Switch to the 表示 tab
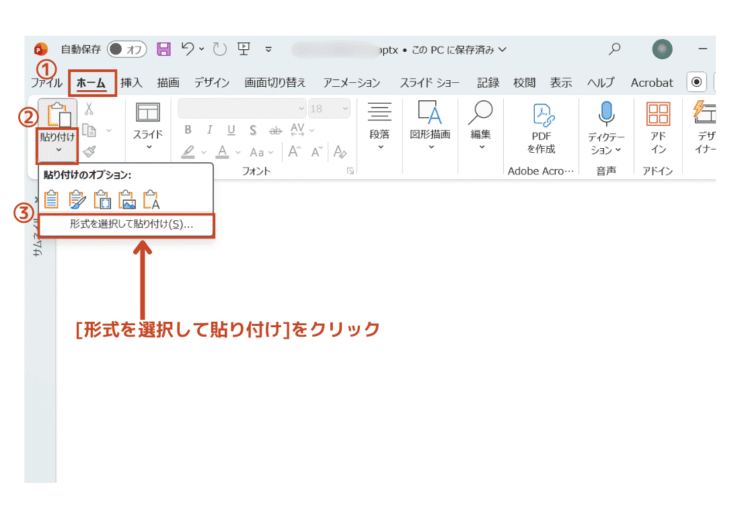 [x=561, y=83]
